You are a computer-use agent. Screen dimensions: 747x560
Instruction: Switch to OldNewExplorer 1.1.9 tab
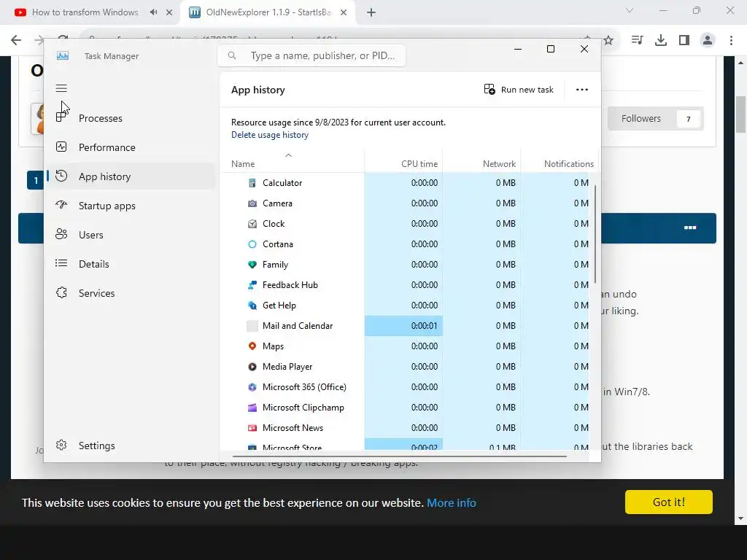[x=268, y=12]
